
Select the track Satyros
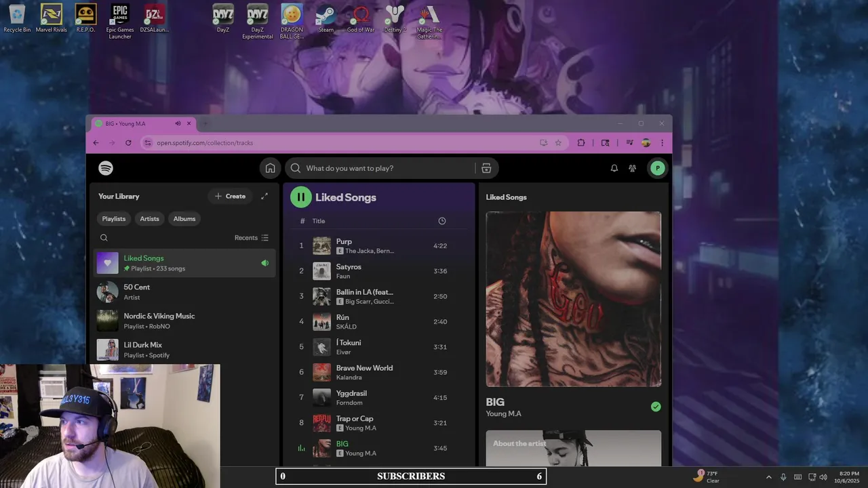(349, 266)
